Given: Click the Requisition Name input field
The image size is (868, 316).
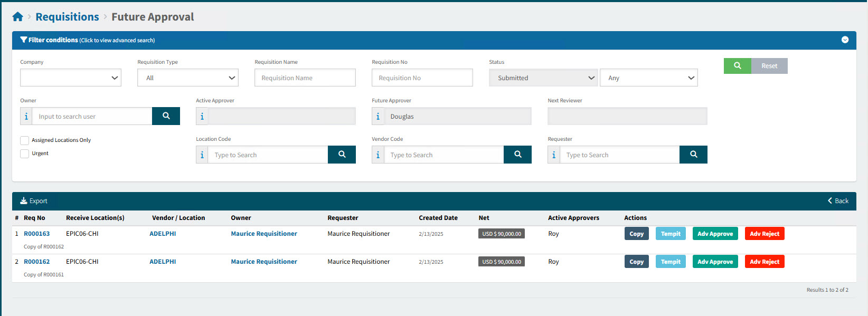Looking at the screenshot, I should click(x=305, y=78).
